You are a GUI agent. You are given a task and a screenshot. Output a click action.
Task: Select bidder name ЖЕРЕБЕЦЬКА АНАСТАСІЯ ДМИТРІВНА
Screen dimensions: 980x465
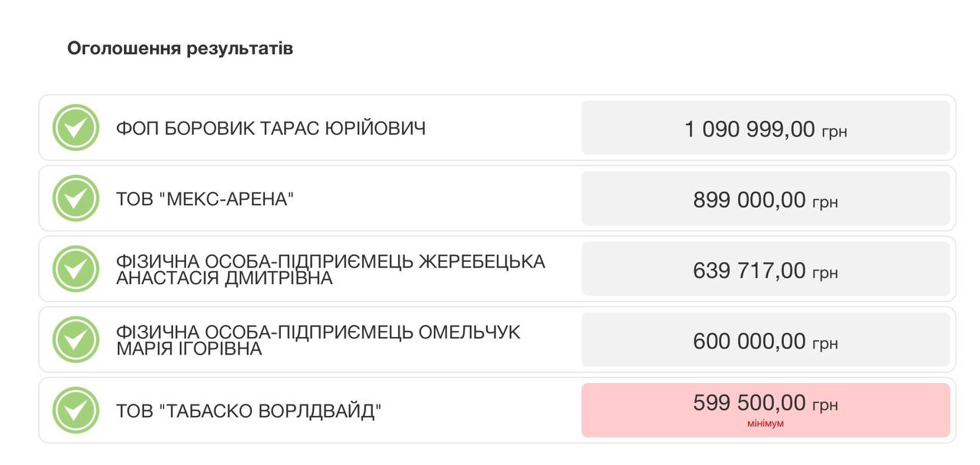point(330,270)
